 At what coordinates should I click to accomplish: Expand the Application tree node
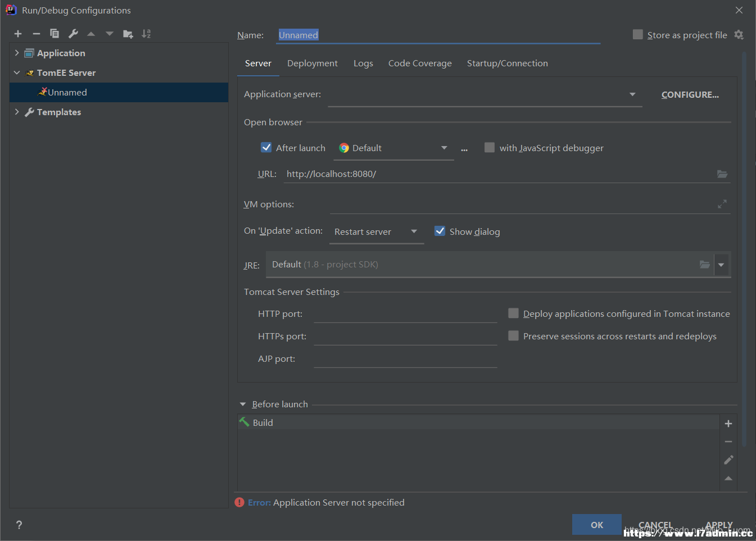click(17, 53)
